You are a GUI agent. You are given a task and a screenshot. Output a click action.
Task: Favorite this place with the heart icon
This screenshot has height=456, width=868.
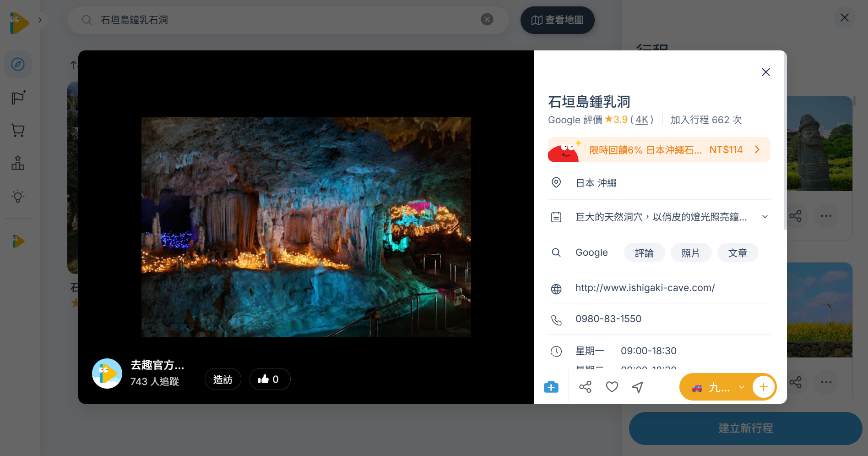point(612,387)
